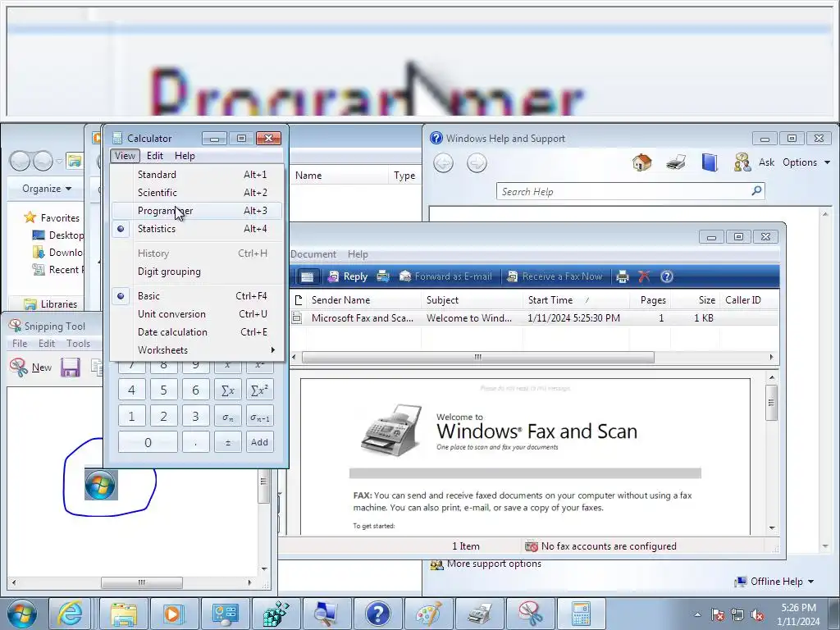Click the Snipping Tool horizontal scrollbar

[x=141, y=582]
